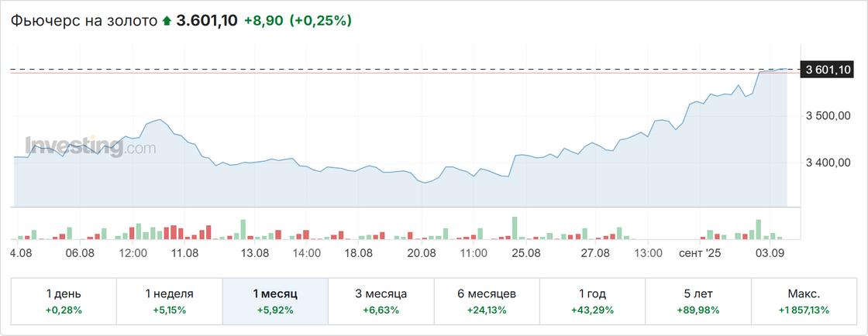Switch chart to 3 месяца range
The width and height of the screenshot is (868, 336).
[381, 301]
